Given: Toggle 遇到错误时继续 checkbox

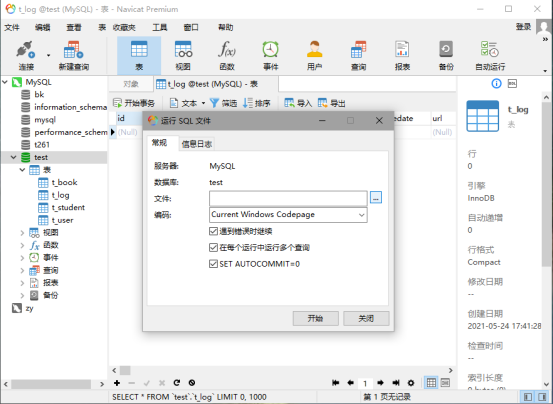Looking at the screenshot, I should pyautogui.click(x=213, y=231).
